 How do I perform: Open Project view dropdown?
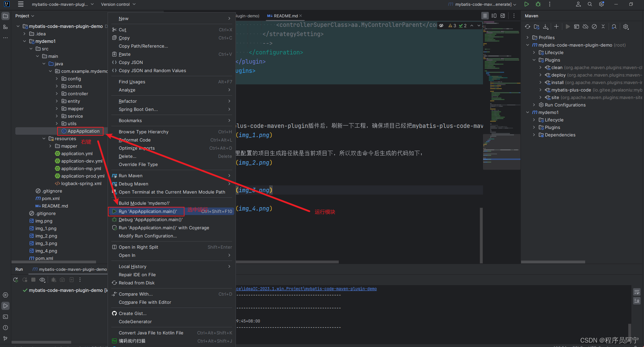point(25,16)
